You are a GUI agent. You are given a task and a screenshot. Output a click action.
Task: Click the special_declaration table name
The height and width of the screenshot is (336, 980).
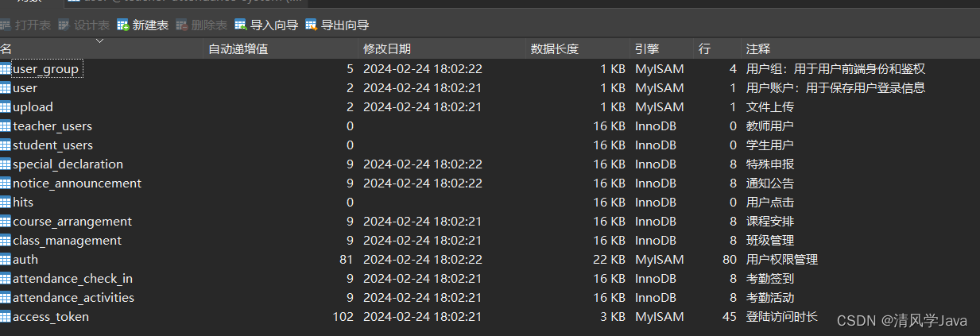(x=68, y=164)
